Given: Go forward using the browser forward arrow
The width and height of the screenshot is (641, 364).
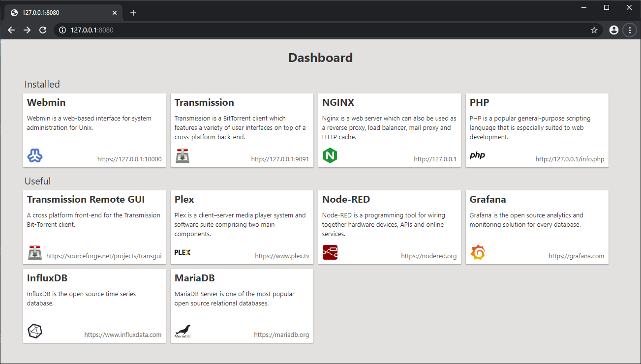Looking at the screenshot, I should coord(27,30).
